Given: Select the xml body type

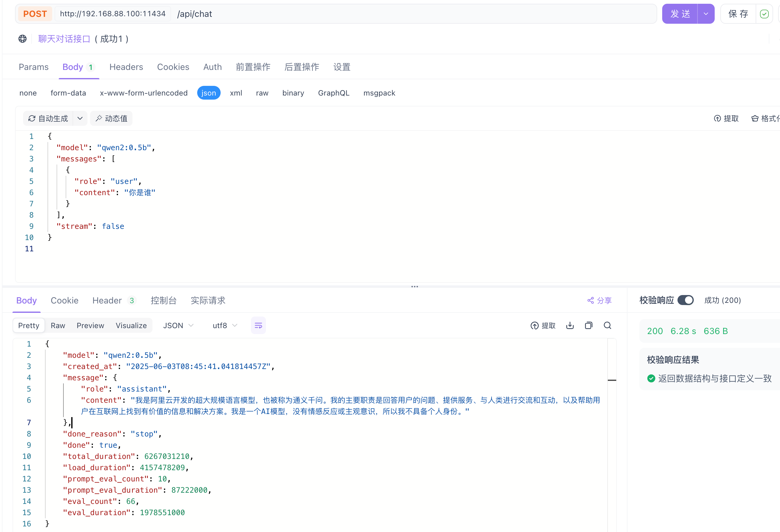Looking at the screenshot, I should [x=236, y=93].
